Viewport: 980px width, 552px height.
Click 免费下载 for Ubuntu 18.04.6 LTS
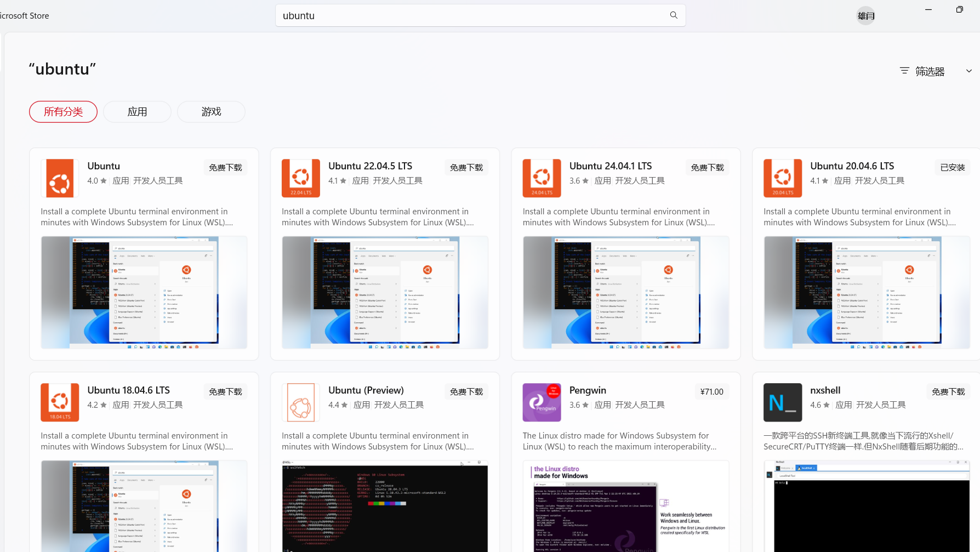coord(225,392)
